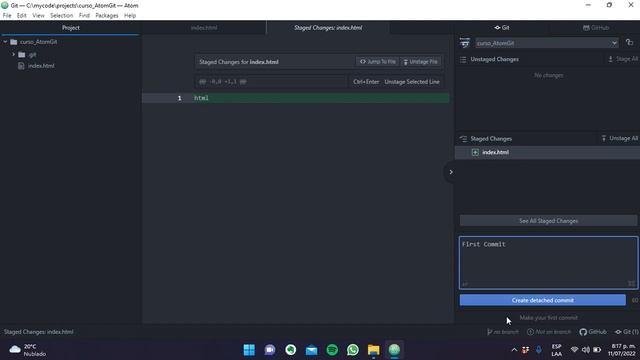Switch to the Project tab
This screenshot has width=640, height=360.
coord(71,28)
